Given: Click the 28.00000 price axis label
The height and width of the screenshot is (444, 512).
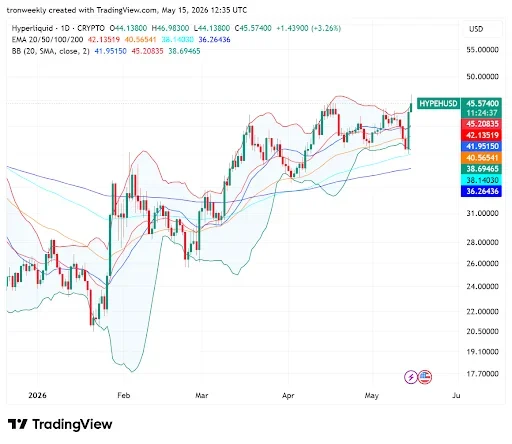Looking at the screenshot, I should point(482,242).
